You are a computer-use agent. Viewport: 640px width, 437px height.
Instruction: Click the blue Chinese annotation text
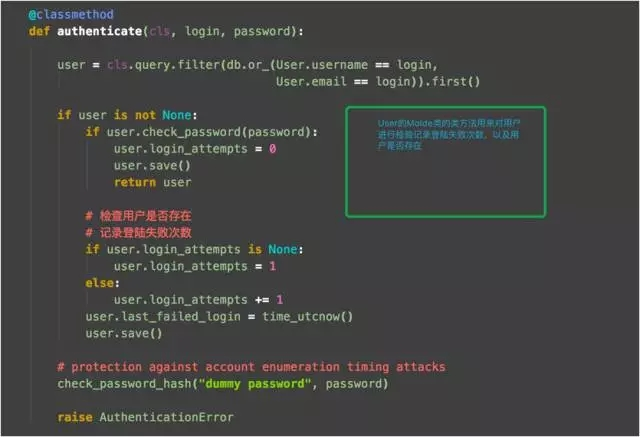tap(449, 134)
